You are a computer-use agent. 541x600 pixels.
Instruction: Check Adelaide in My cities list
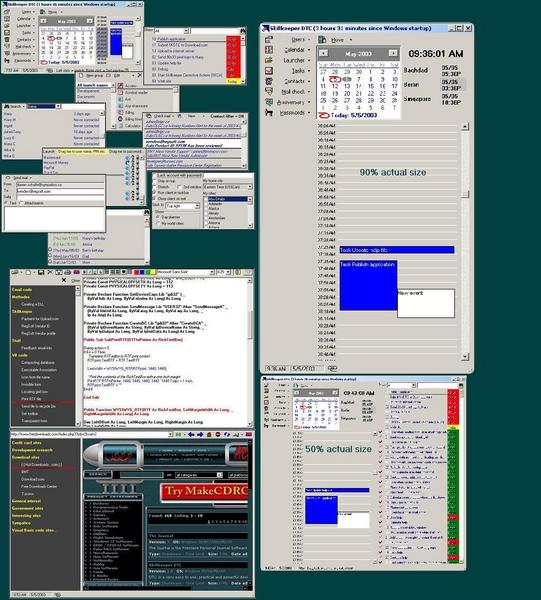point(206,204)
